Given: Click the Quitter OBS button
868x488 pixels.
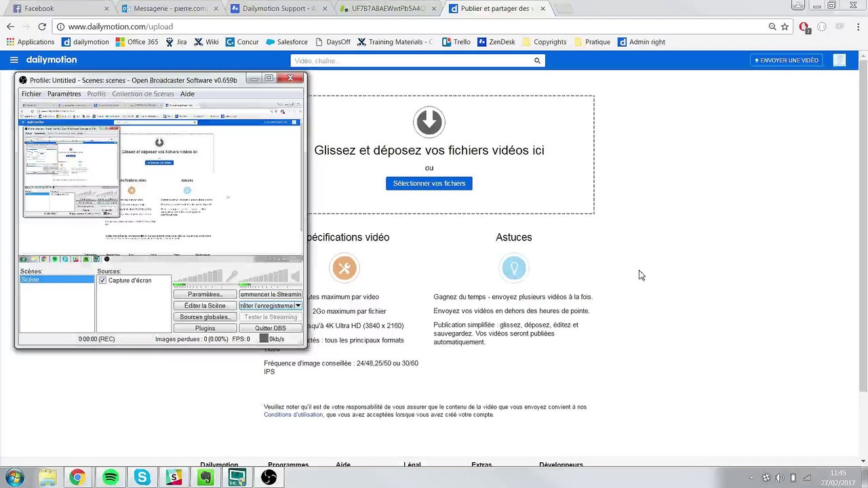Looking at the screenshot, I should [x=271, y=329].
